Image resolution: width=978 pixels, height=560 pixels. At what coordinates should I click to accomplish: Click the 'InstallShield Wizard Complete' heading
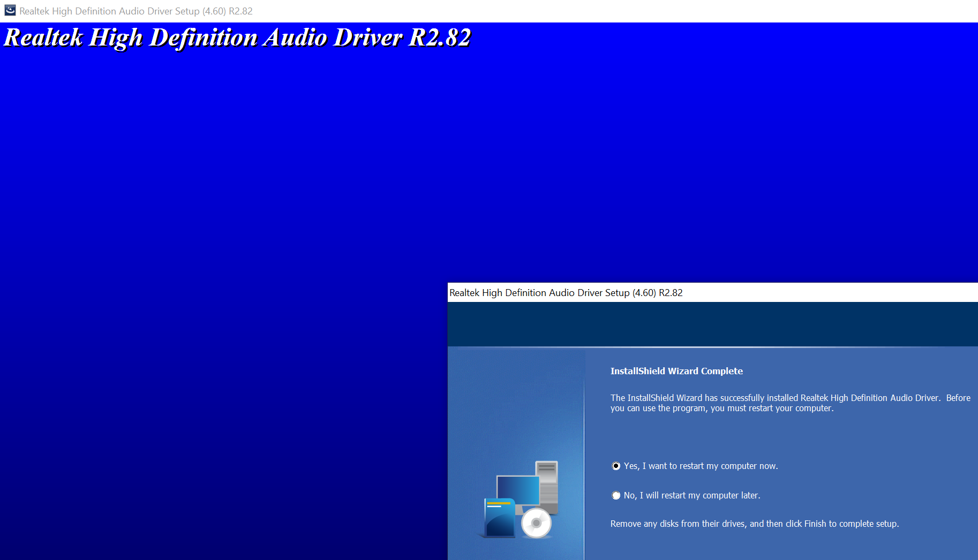676,371
